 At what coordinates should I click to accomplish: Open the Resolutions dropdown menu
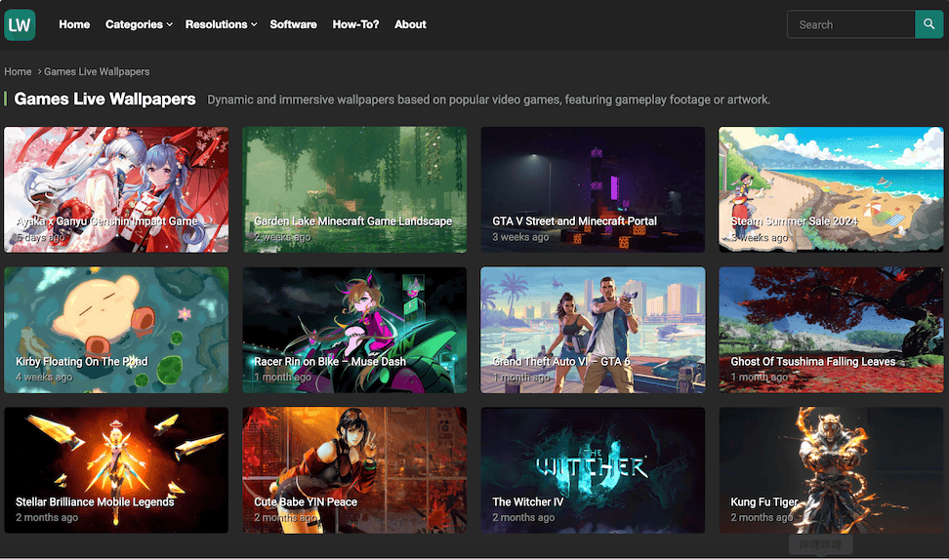coord(221,24)
